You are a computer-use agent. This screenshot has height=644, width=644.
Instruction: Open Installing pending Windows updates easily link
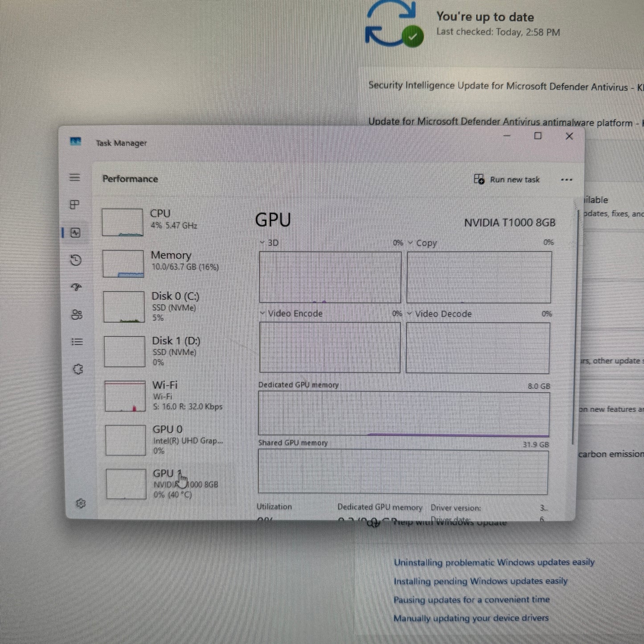tap(480, 581)
